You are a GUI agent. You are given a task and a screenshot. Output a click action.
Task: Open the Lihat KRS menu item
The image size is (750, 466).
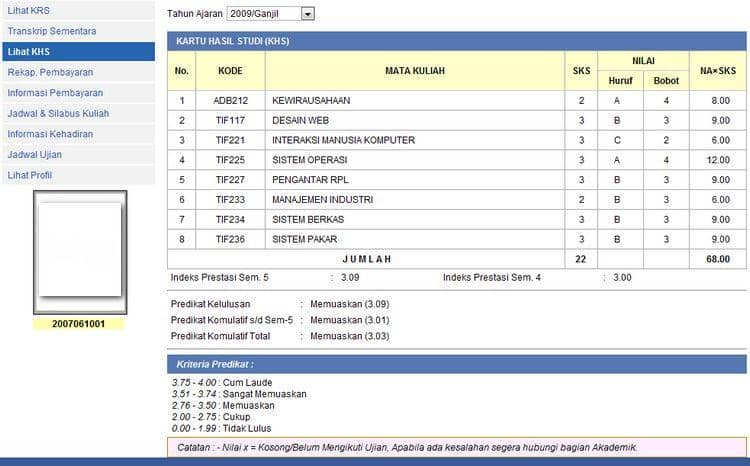pyautogui.click(x=21, y=11)
